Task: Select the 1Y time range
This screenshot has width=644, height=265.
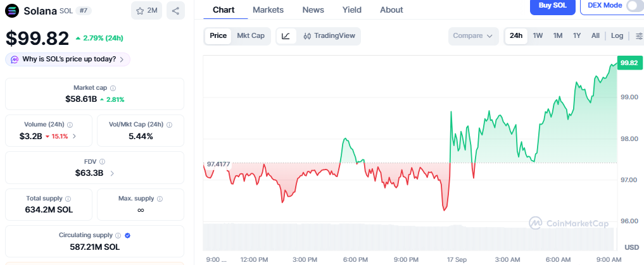Action: click(x=577, y=36)
